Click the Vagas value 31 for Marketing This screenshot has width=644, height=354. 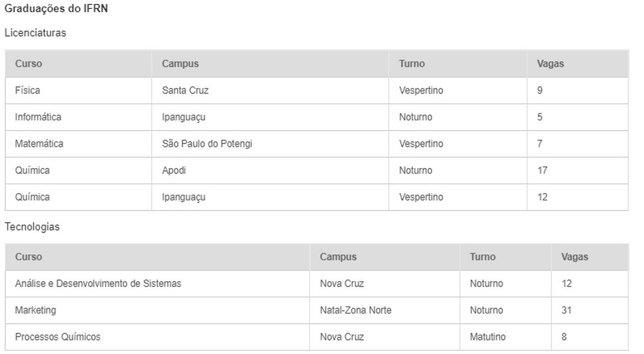click(x=567, y=310)
